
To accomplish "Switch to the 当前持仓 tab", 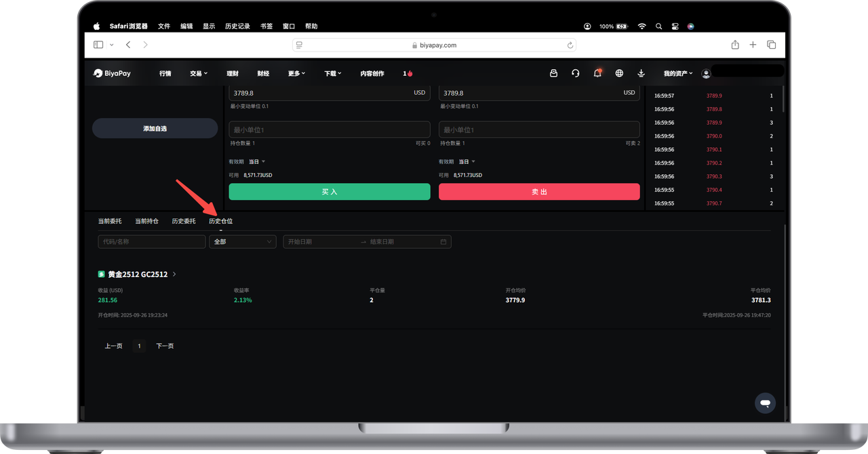I will (146, 221).
